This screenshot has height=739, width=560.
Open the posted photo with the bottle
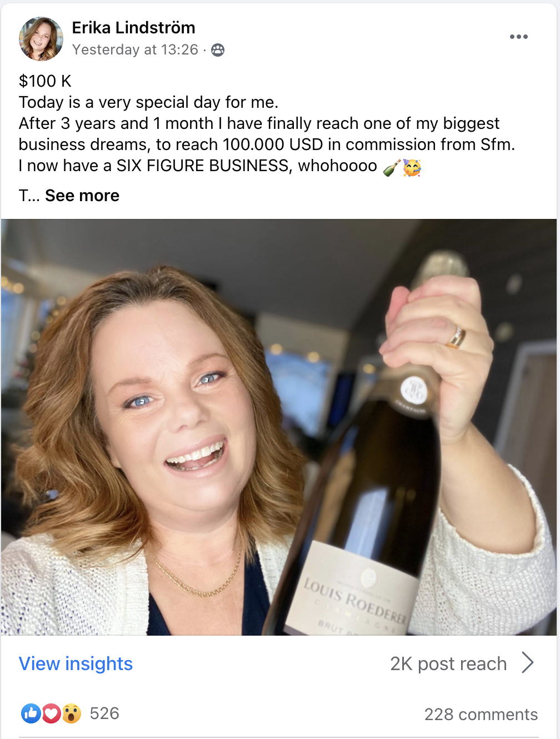[279, 427]
